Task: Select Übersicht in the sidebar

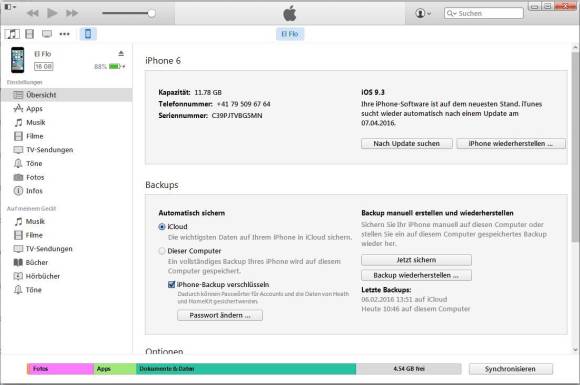Action: [67, 95]
